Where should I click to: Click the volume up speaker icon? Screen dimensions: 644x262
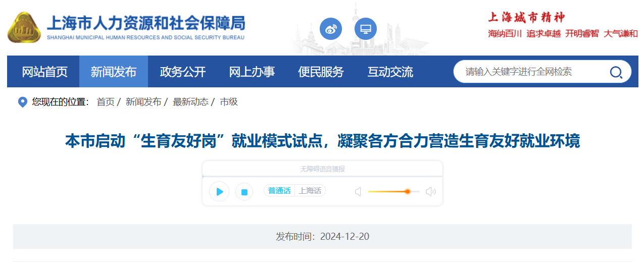pos(431,192)
